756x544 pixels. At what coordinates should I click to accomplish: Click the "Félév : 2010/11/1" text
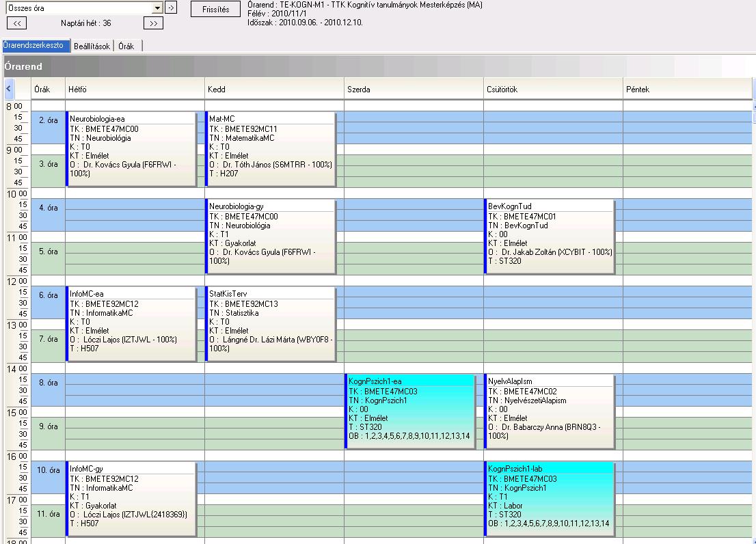tap(277, 14)
